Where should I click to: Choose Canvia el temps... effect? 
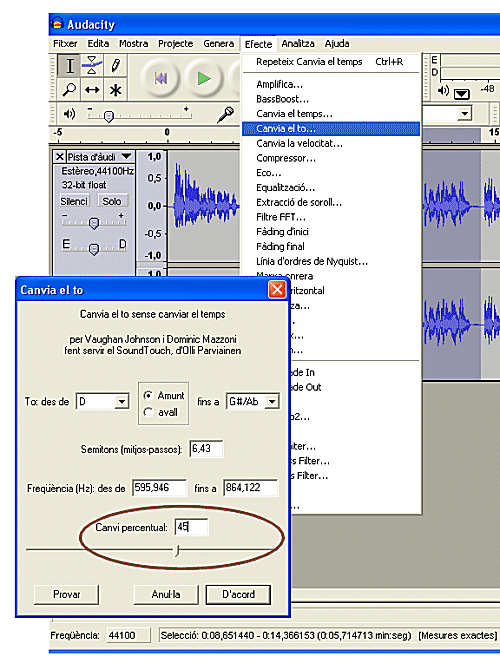(x=331, y=114)
